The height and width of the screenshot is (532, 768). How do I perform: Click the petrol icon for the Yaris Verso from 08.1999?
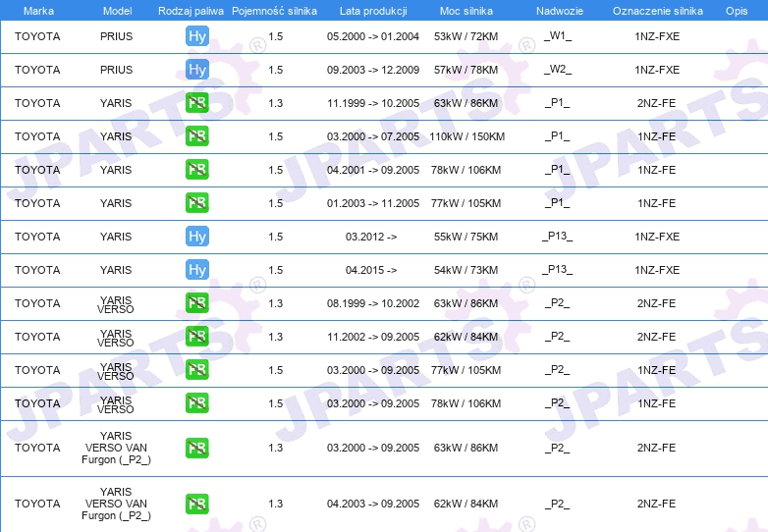tap(196, 303)
